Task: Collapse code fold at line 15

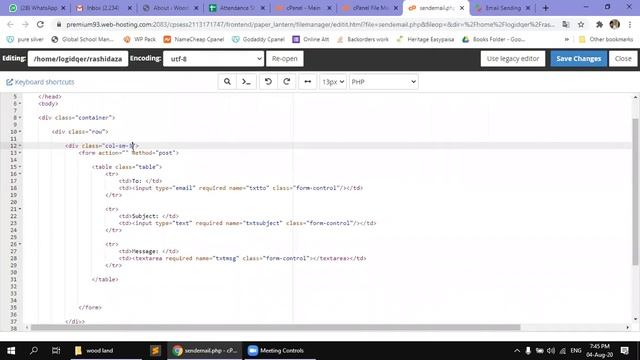Action: click(x=20, y=167)
